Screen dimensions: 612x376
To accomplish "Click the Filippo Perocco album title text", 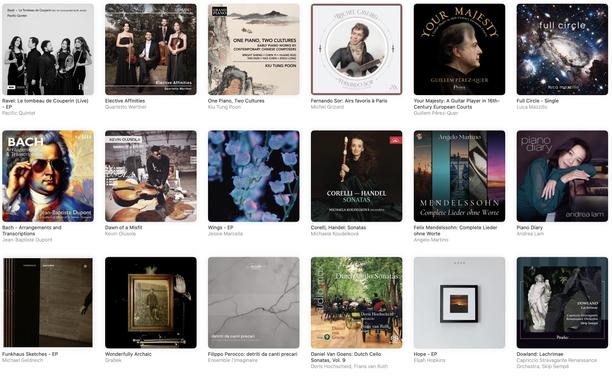I will point(253,354).
